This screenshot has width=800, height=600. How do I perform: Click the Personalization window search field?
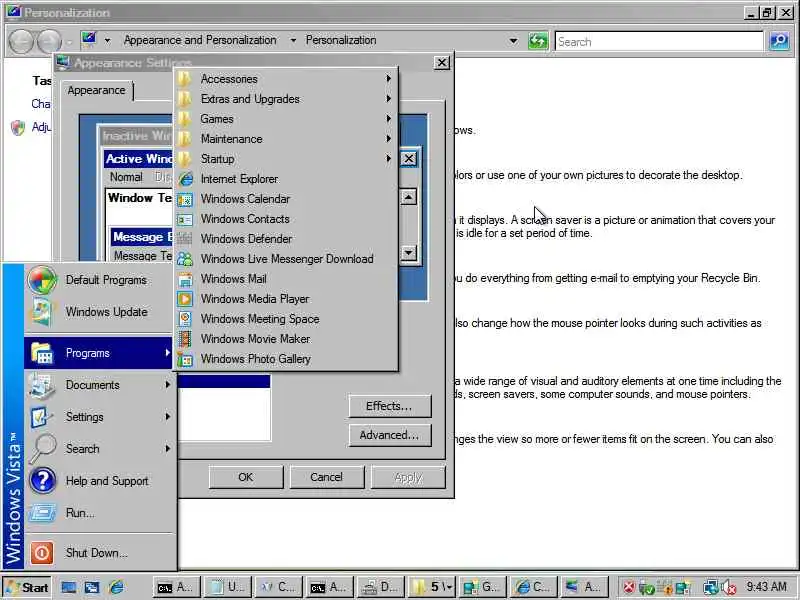(659, 41)
